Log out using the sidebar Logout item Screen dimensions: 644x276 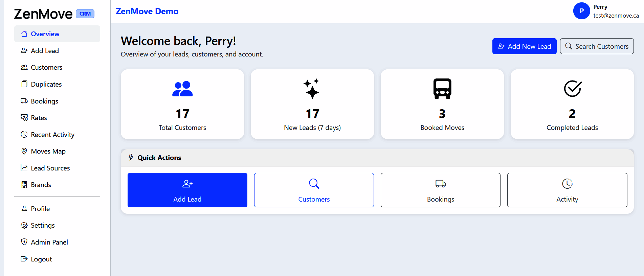point(41,259)
